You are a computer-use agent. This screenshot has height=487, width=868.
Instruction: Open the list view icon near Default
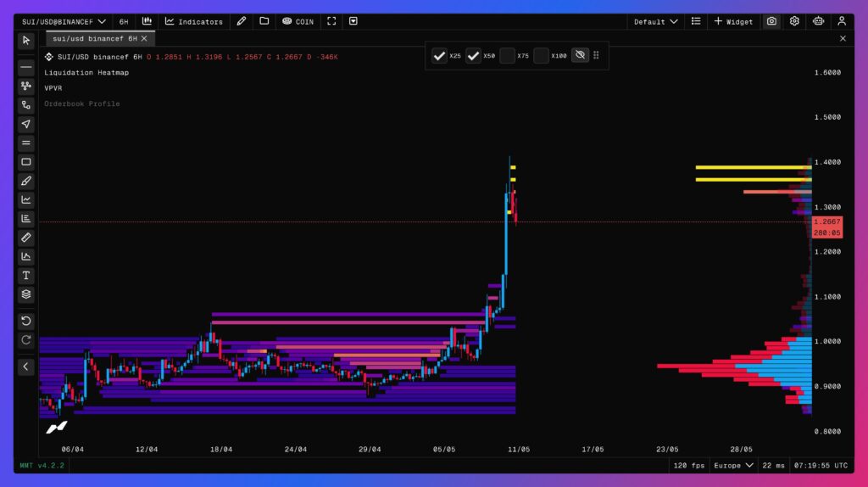[696, 21]
